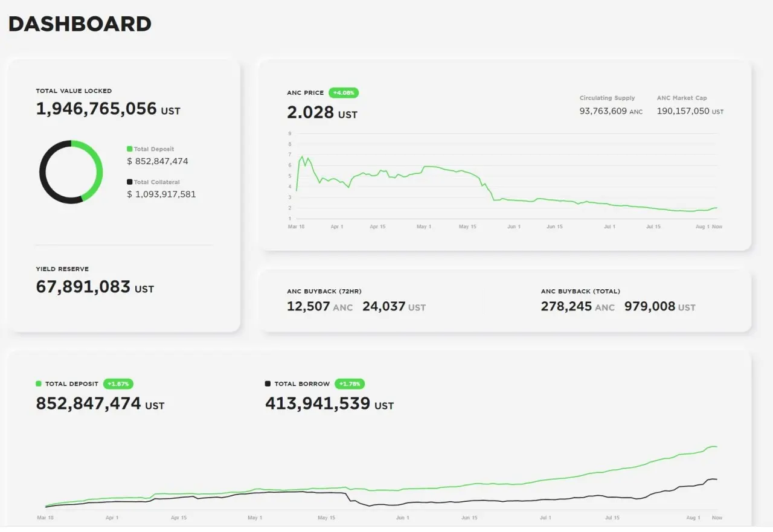Click the Jul 15 label on the deposit/borrow chart
Image resolution: width=773 pixels, height=532 pixels.
612,518
